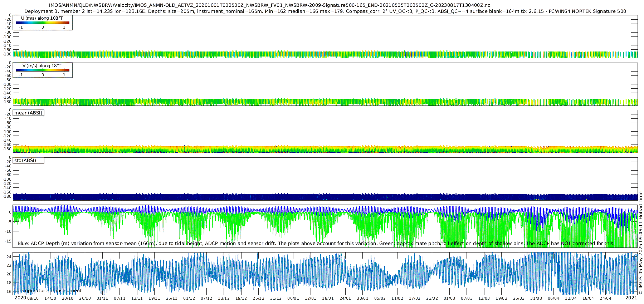Click the 'Temperature at instrument' label

(49, 291)
